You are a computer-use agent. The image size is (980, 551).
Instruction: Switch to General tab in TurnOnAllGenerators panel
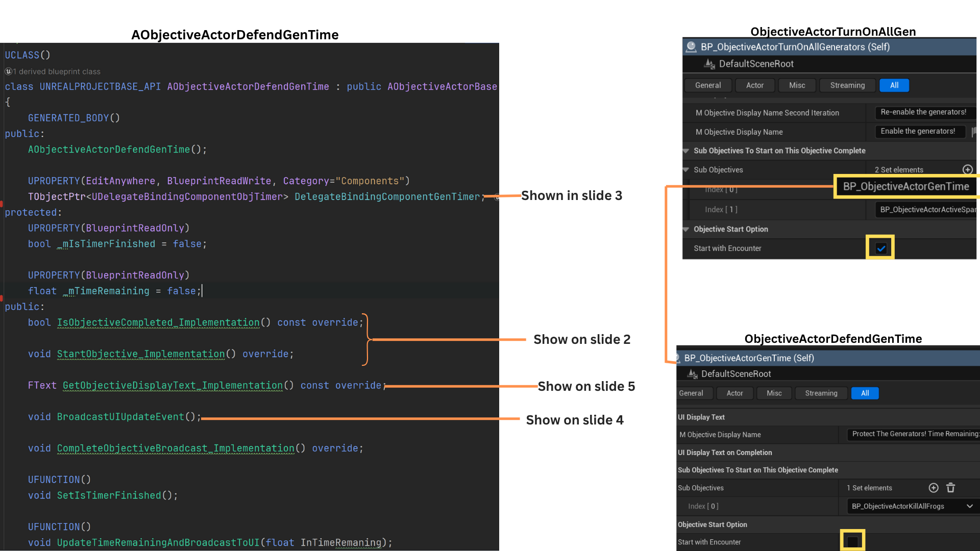[708, 85]
